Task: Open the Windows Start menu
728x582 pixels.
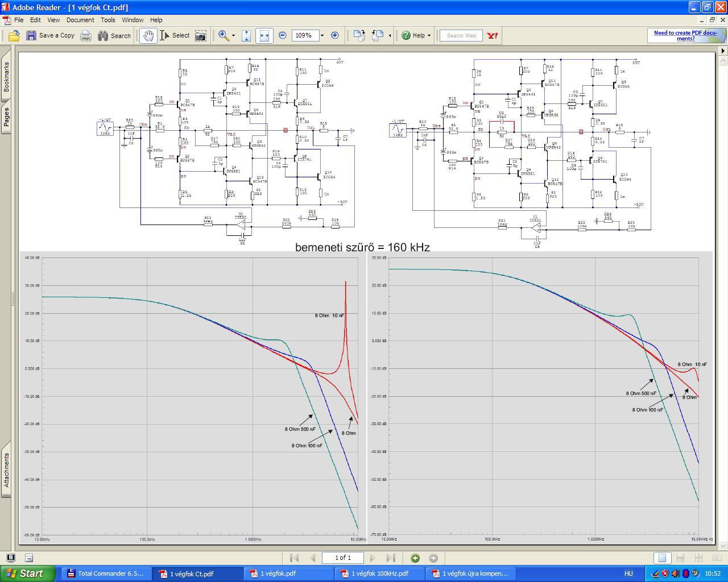Action: pos(27,573)
